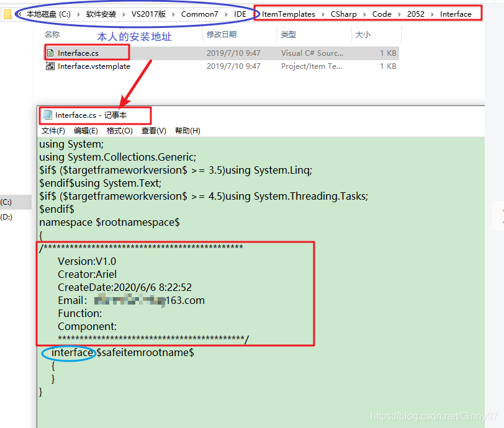
Task: Sort files by 类型 column header
Action: pyautogui.click(x=289, y=34)
